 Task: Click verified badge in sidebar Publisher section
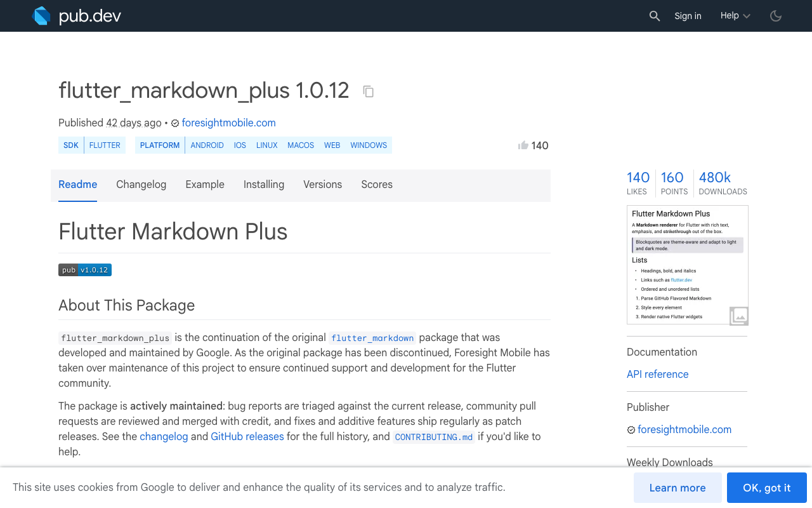click(x=631, y=430)
